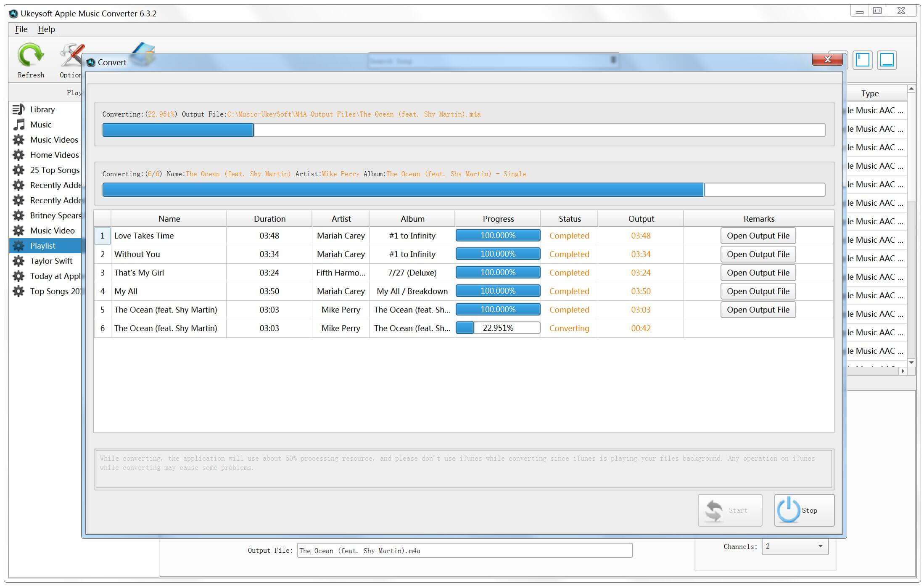Image resolution: width=924 pixels, height=586 pixels.
Task: Click the converting progress bar for row 6
Action: click(x=498, y=328)
